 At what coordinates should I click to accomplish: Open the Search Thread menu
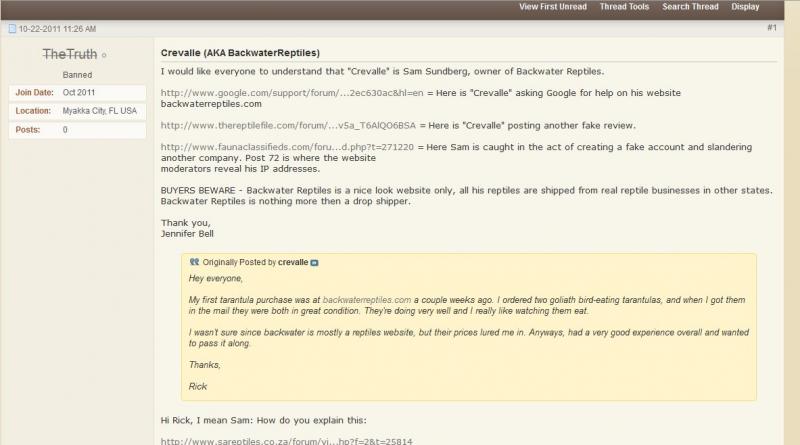(690, 7)
